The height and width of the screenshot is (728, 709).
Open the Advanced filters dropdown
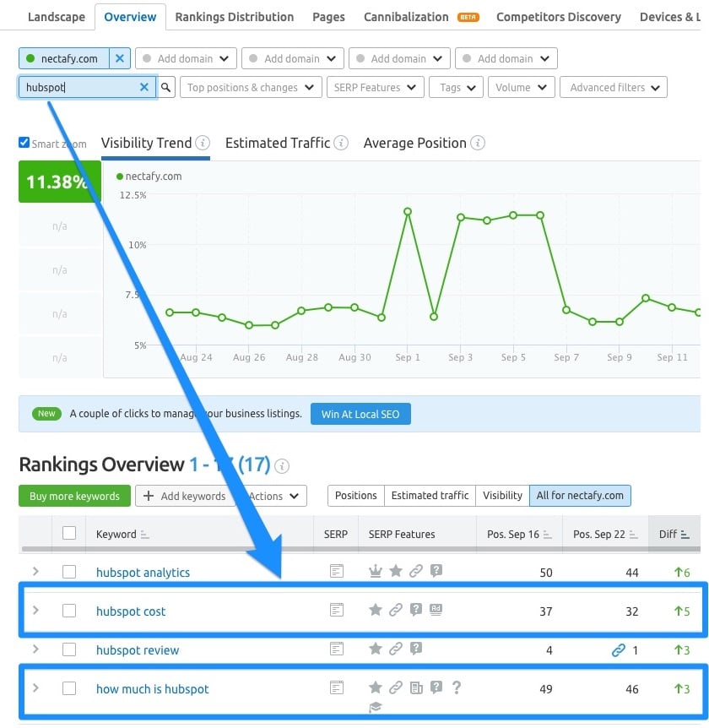pos(614,87)
